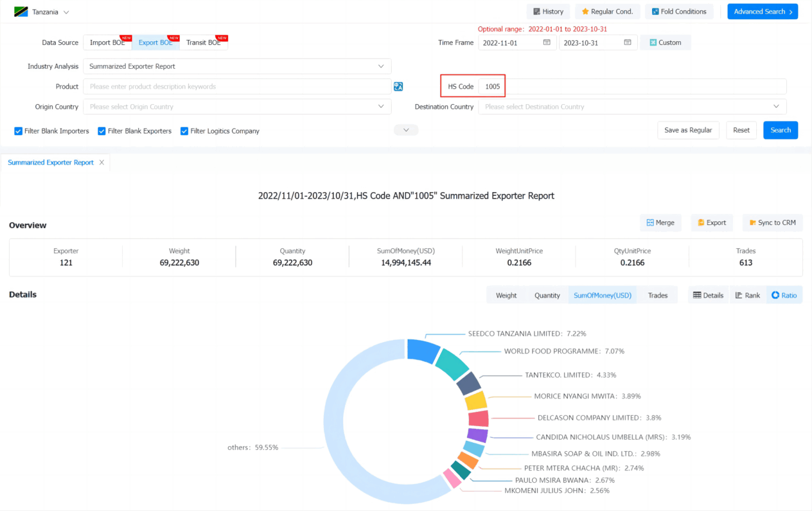Click the SEEDCO TANZANIA blue donut segment
Screen dimensions: 812x511
[423, 351]
